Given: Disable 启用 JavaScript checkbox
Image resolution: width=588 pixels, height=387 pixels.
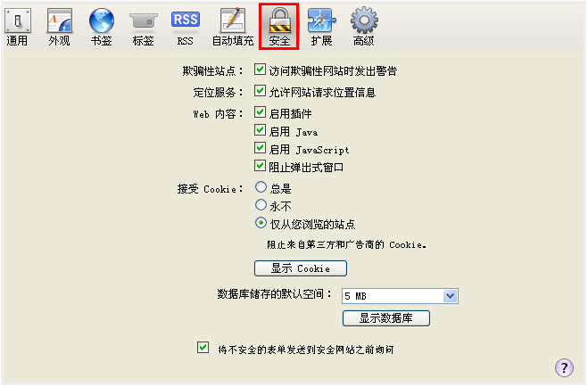Looking at the screenshot, I should pyautogui.click(x=260, y=148).
